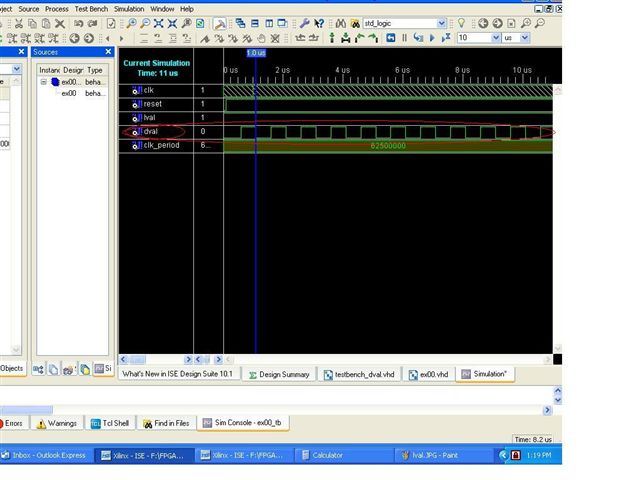The image size is (640, 480).
Task: Open Calculator from the taskbar
Action: tap(326, 455)
